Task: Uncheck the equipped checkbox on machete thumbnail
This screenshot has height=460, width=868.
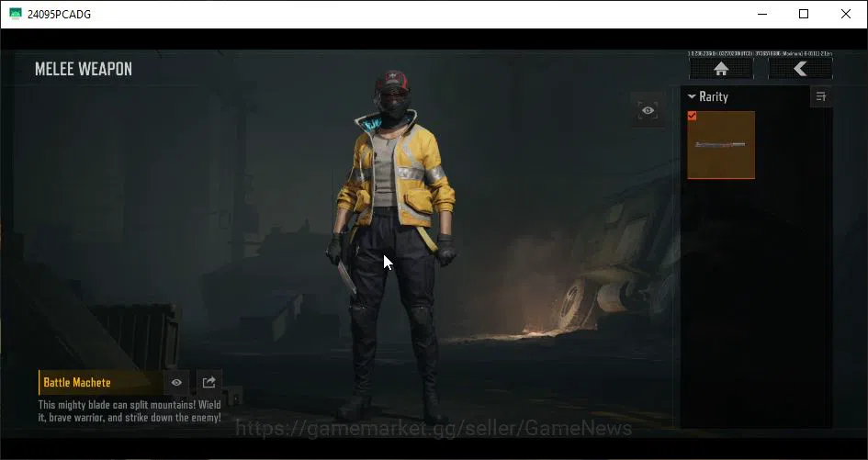Action: 692,116
